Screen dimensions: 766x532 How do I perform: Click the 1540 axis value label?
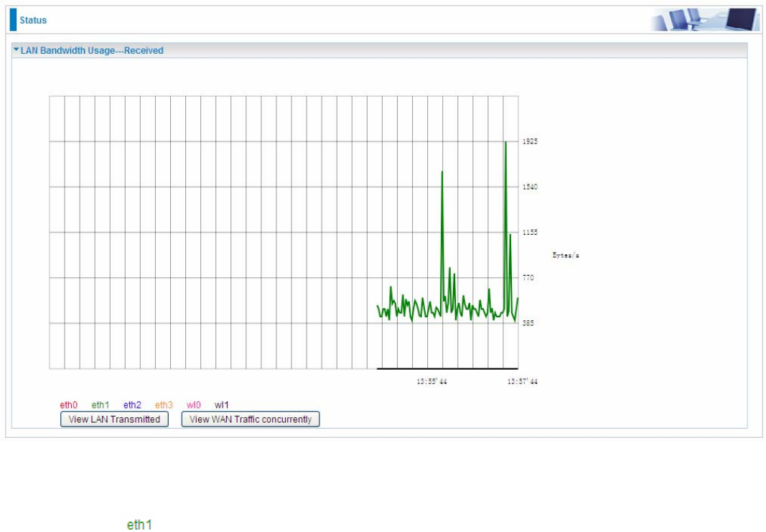pyautogui.click(x=530, y=187)
